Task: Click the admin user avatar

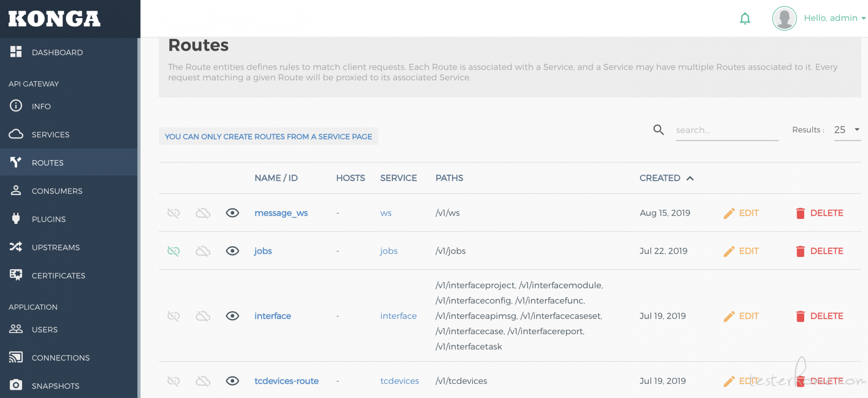Action: coord(784,19)
